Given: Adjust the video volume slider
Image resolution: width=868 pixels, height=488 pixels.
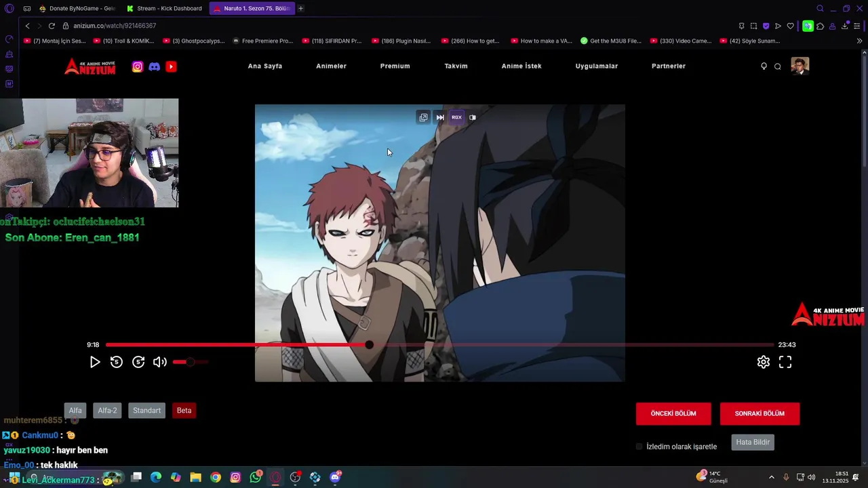Looking at the screenshot, I should pos(191,362).
